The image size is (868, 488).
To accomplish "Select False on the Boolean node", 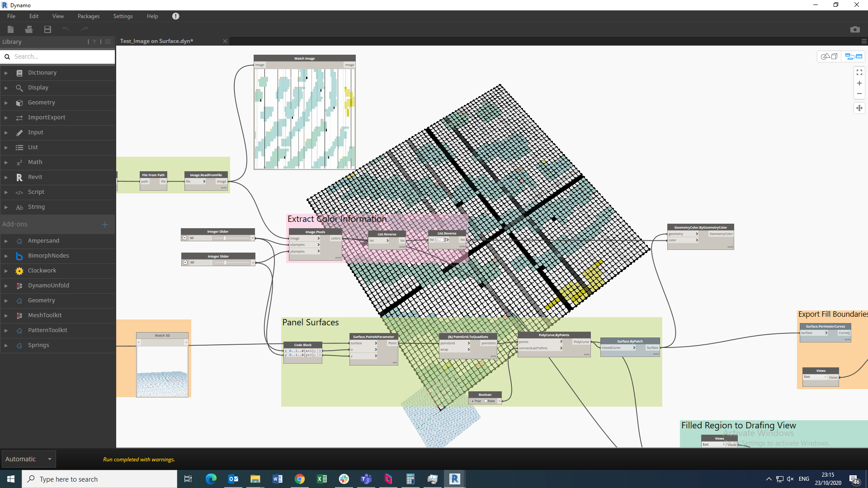I will pyautogui.click(x=486, y=401).
